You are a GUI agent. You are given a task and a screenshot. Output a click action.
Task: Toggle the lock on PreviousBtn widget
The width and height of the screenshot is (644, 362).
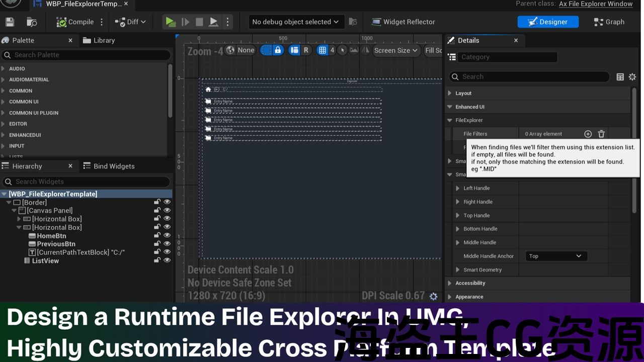point(157,244)
